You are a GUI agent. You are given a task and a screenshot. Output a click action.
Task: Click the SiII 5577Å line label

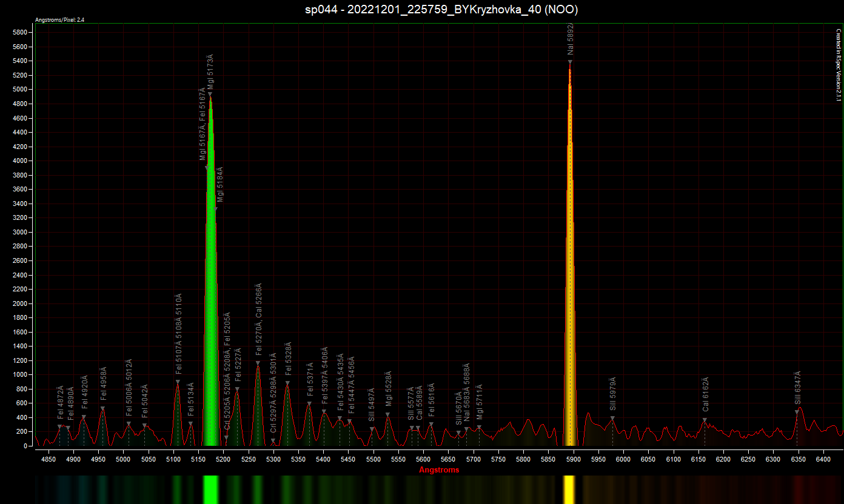pos(410,403)
